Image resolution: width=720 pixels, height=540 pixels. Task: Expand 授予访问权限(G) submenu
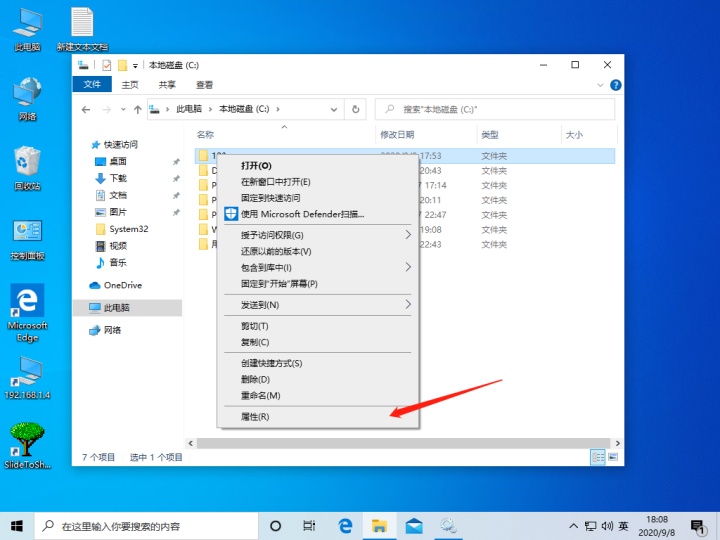pos(318,235)
